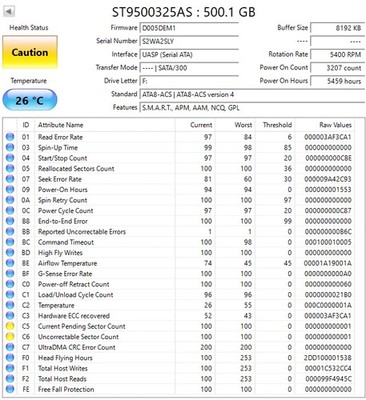Click the Attribute Name column header
The height and width of the screenshot is (400, 366).
point(60,125)
